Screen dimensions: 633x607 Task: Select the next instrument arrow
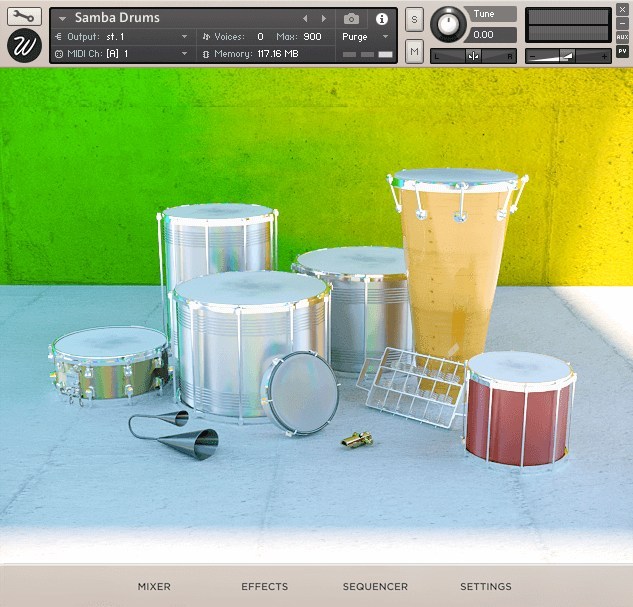pos(323,19)
